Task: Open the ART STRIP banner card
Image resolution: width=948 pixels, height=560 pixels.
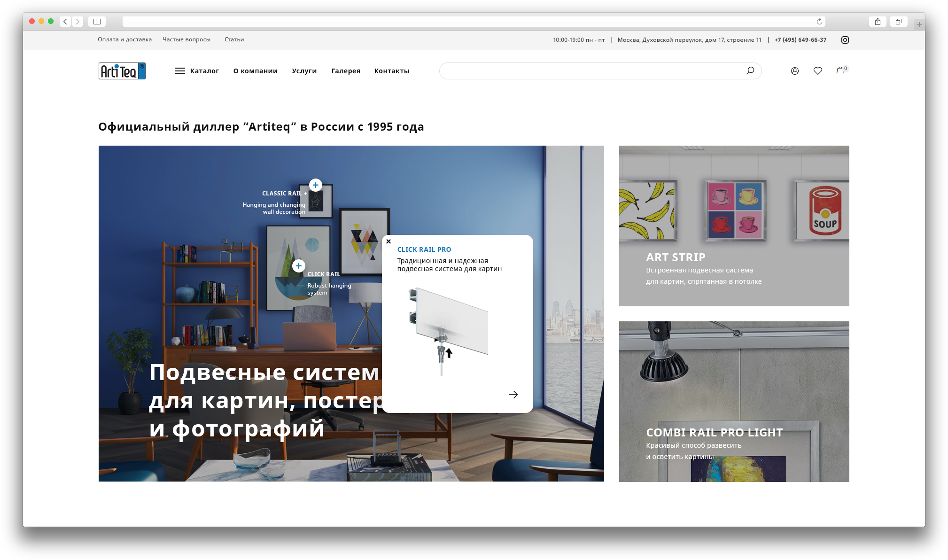Action: click(734, 226)
